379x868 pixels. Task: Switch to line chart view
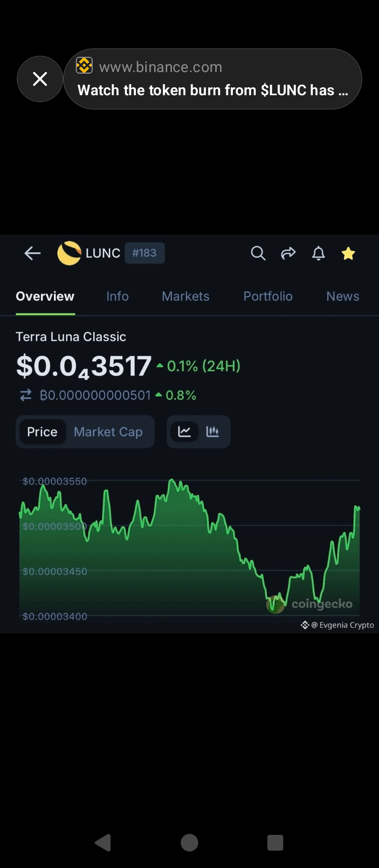[x=184, y=432]
